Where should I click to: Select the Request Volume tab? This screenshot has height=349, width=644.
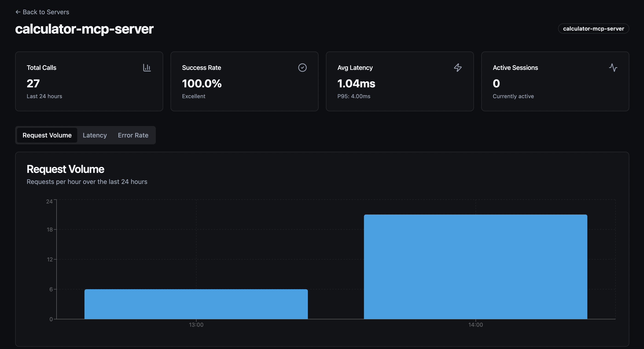[x=47, y=135]
